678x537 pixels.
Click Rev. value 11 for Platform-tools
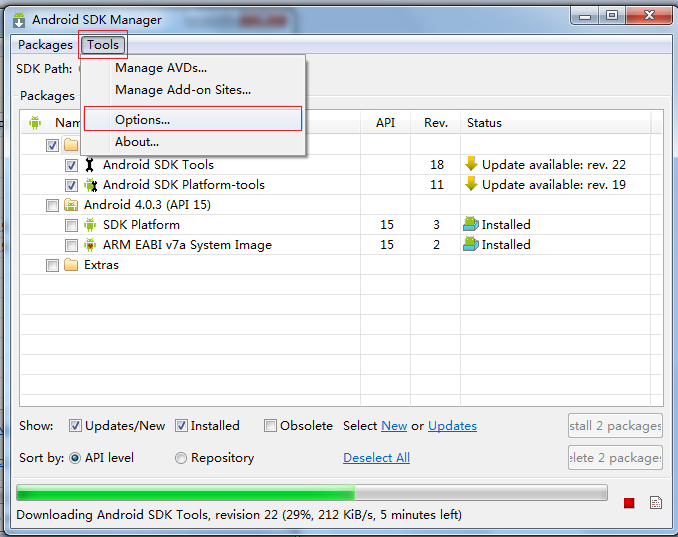click(x=437, y=185)
